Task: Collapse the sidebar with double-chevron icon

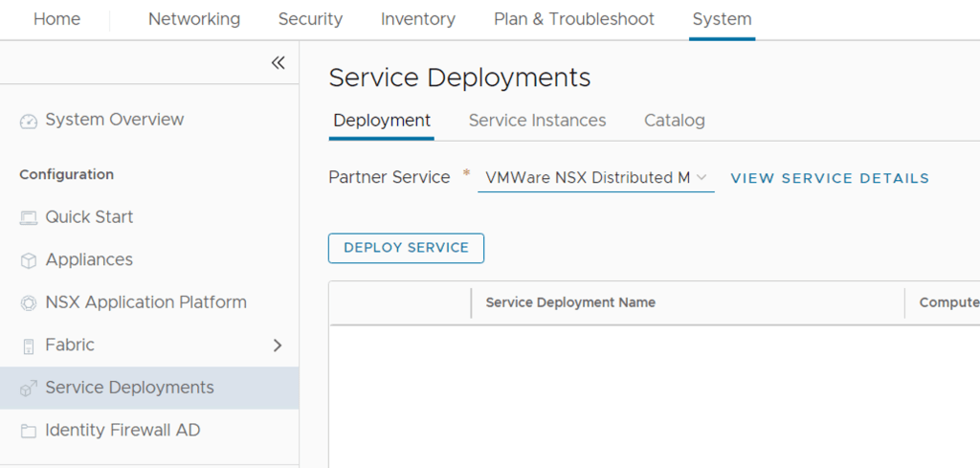Action: pos(278,63)
